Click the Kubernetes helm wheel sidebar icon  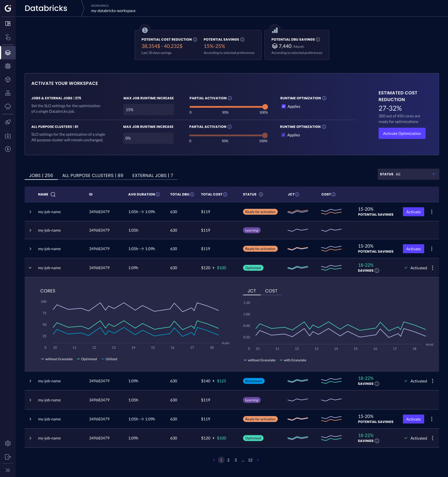click(8, 66)
